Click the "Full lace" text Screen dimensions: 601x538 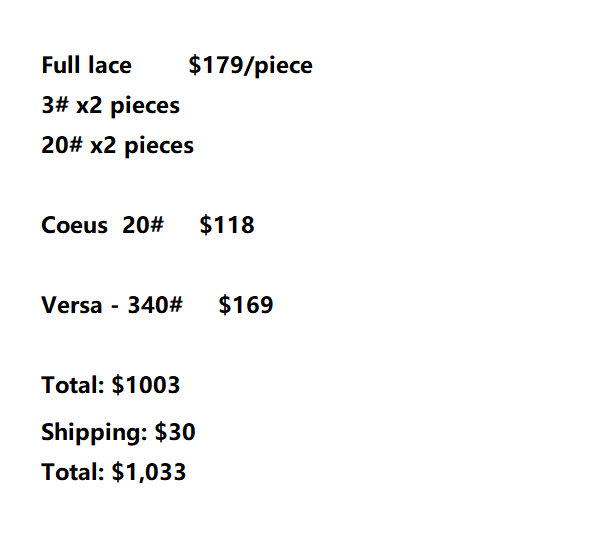86,66
